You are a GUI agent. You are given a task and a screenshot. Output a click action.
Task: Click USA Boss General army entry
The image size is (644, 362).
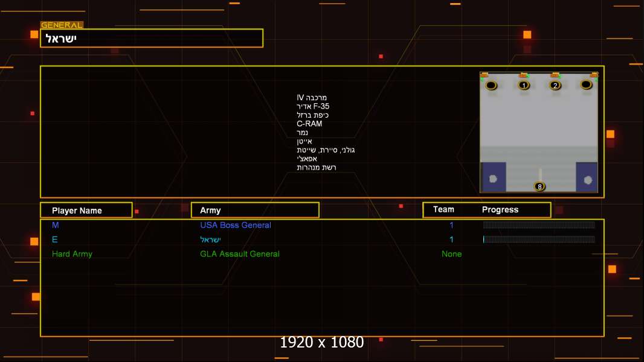pyautogui.click(x=236, y=225)
